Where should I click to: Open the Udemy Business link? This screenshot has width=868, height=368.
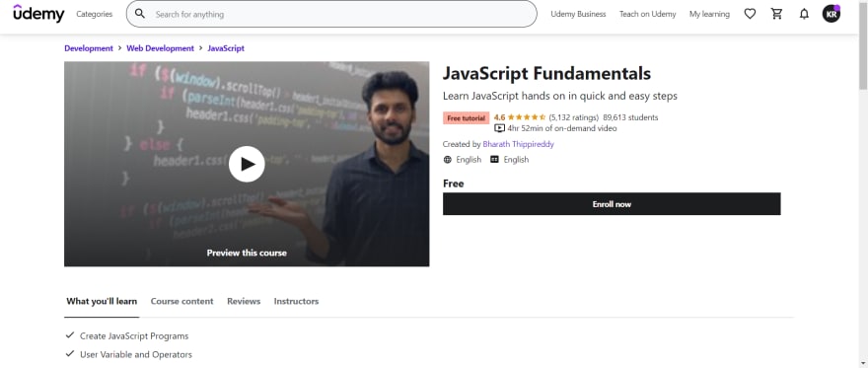tap(578, 14)
